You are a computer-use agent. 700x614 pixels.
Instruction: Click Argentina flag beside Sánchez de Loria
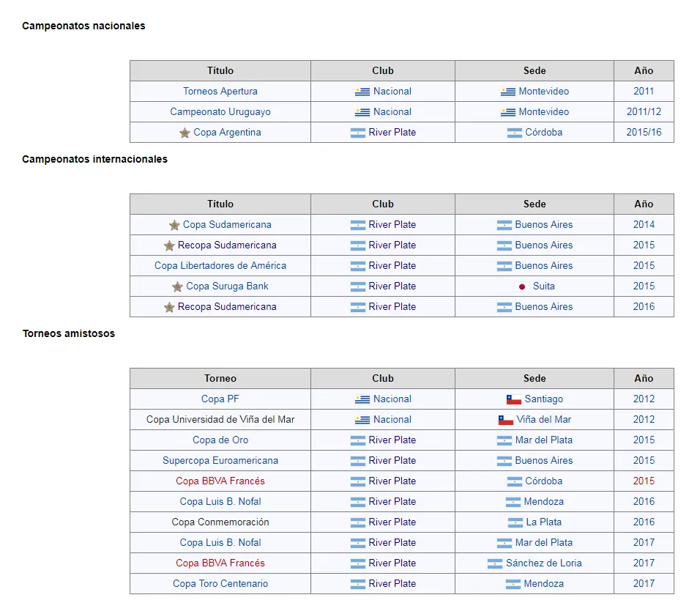(495, 563)
